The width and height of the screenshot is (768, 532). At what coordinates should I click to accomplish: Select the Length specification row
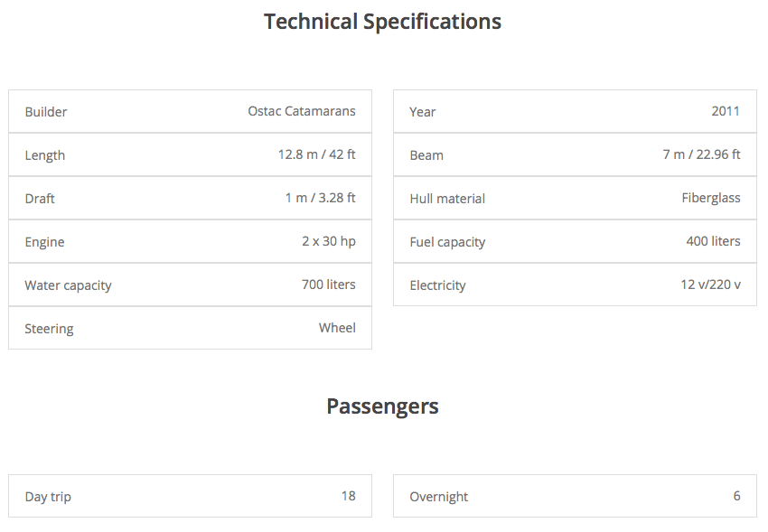pyautogui.click(x=190, y=154)
